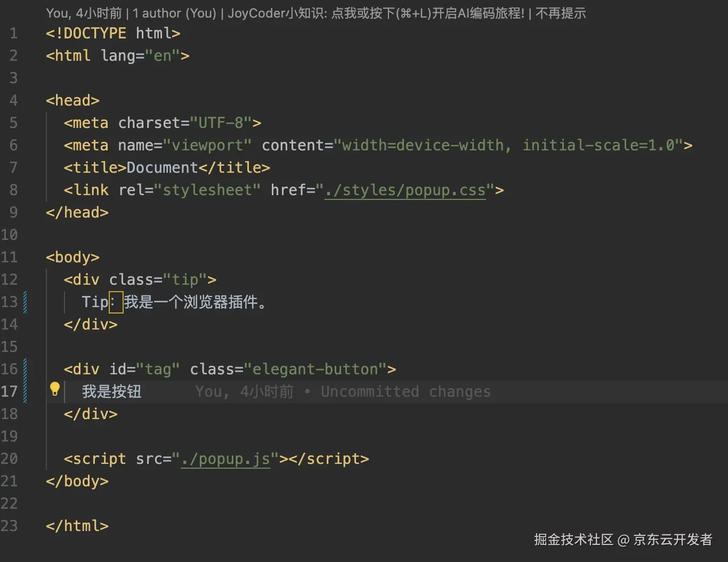728x562 pixels.
Task: Click the lightbulb quick-fix icon on line 17
Action: pos(54,389)
